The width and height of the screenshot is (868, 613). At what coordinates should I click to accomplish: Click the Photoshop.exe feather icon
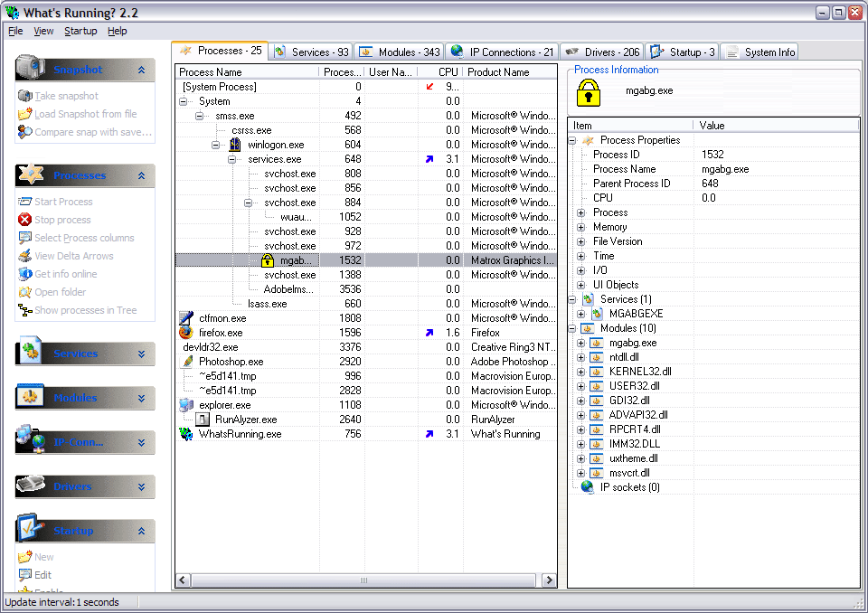188,362
